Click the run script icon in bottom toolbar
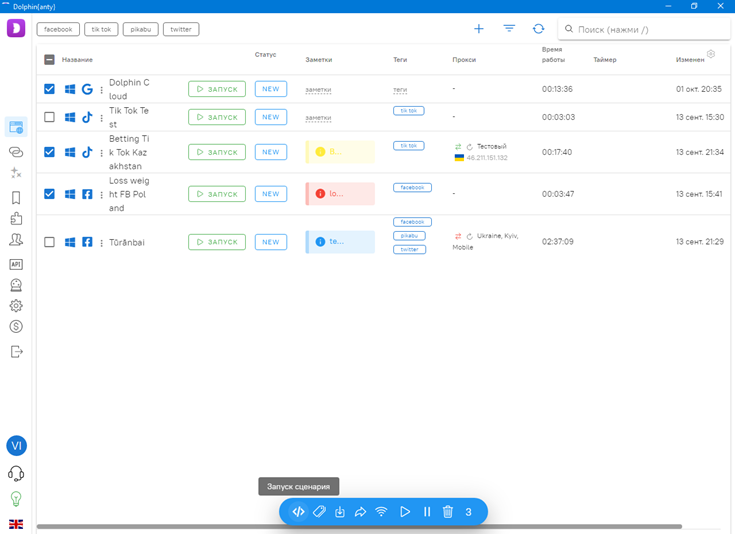Viewport: 735px width, 534px height. click(x=298, y=512)
